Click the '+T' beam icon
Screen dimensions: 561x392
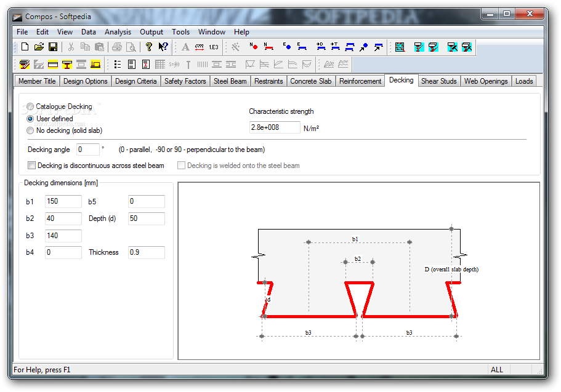[335, 47]
